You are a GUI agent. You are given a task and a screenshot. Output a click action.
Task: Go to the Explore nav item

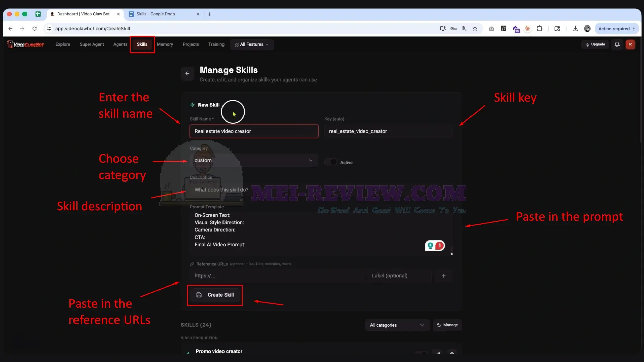(x=63, y=44)
